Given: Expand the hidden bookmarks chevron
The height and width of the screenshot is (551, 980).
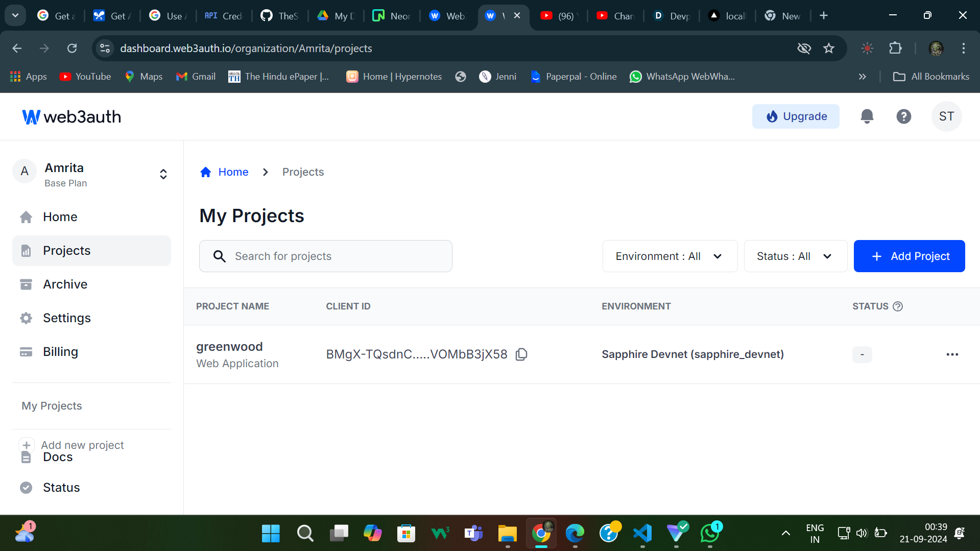Looking at the screenshot, I should (862, 77).
